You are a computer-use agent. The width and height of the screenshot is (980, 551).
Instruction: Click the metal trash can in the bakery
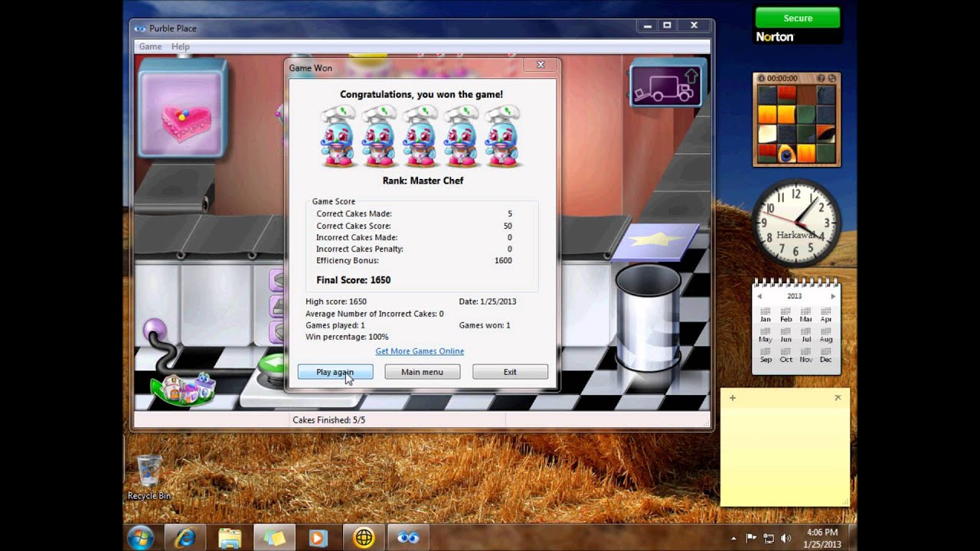[x=648, y=320]
